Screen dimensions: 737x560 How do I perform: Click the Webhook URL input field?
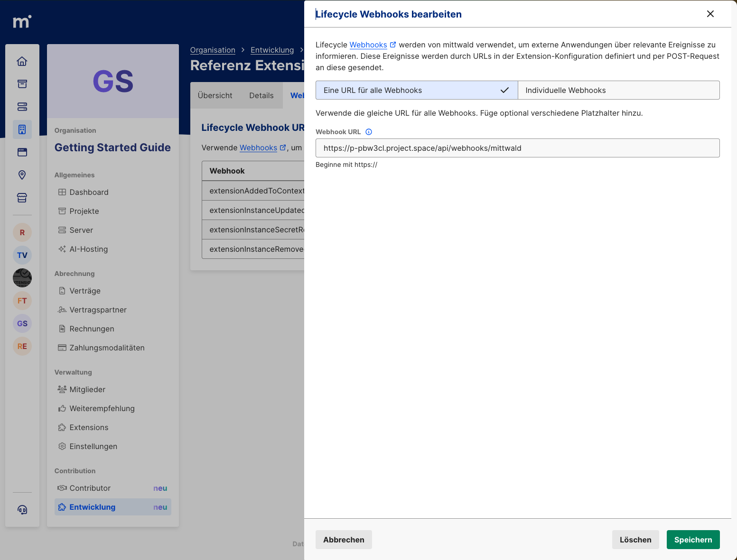pyautogui.click(x=517, y=148)
